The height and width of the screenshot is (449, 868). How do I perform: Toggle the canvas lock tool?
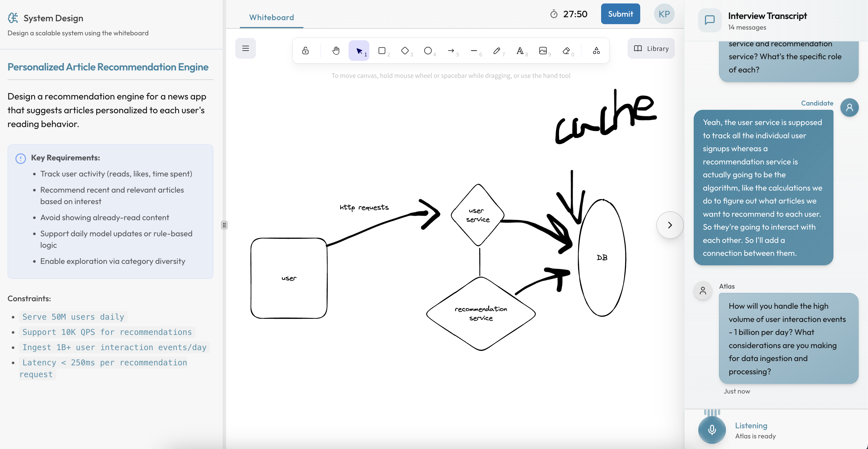tap(305, 51)
